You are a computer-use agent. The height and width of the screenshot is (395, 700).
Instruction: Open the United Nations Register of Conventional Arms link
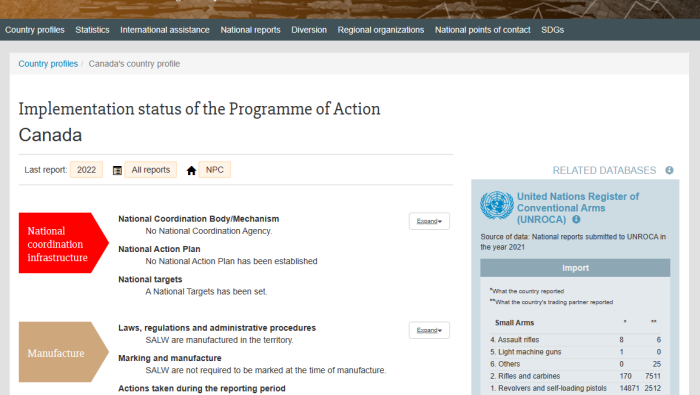(578, 208)
